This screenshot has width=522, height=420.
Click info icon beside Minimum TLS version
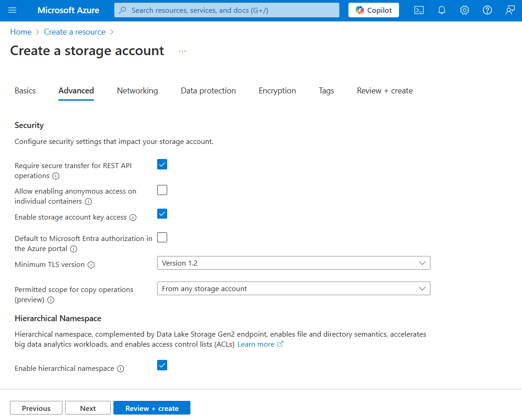coord(91,265)
